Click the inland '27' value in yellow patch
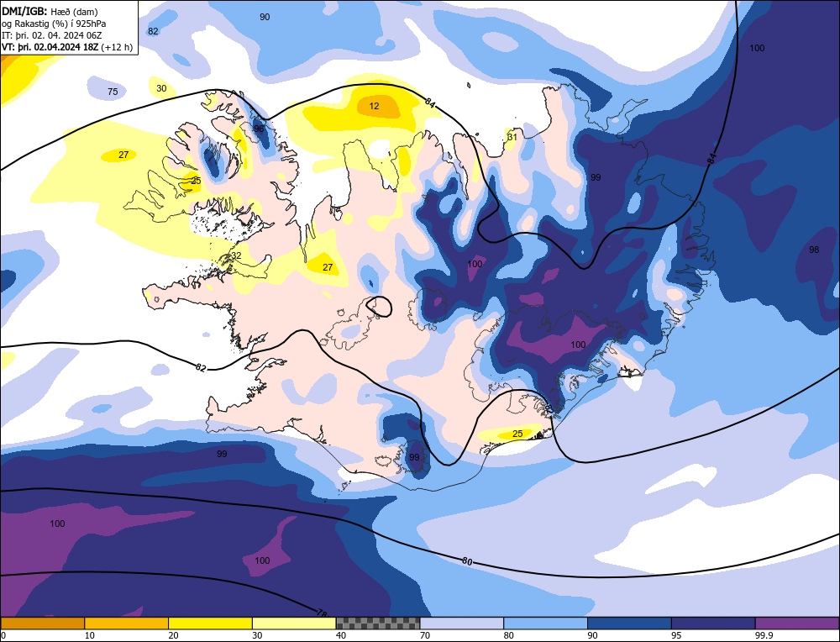 tap(328, 267)
